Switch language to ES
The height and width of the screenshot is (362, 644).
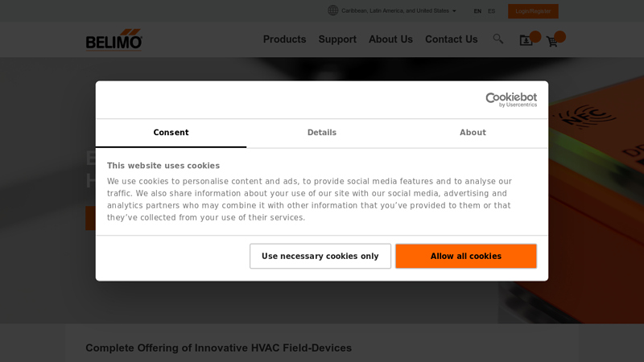coord(492,11)
